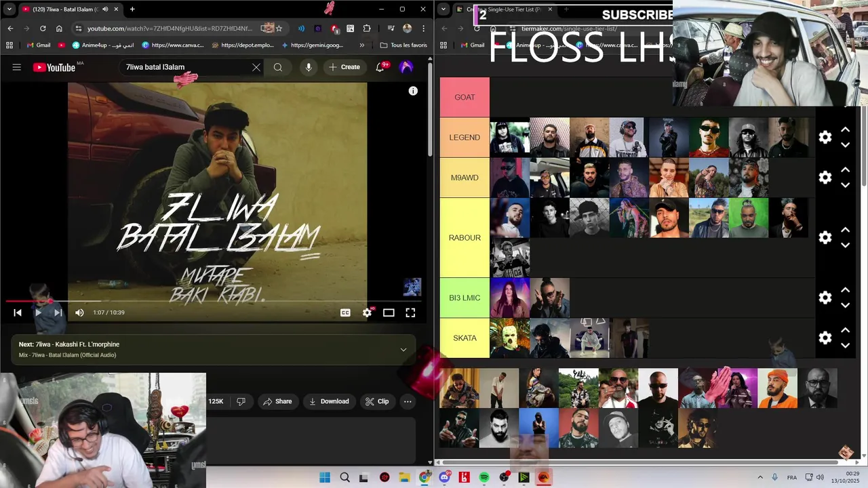868x488 pixels.
Task: Seek on the video progress bar
Action: point(214,301)
